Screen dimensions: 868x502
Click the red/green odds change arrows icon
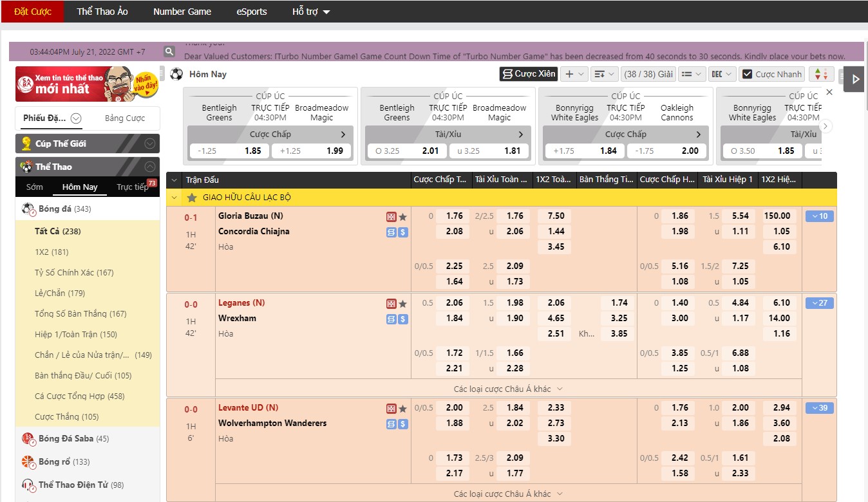[x=821, y=74]
